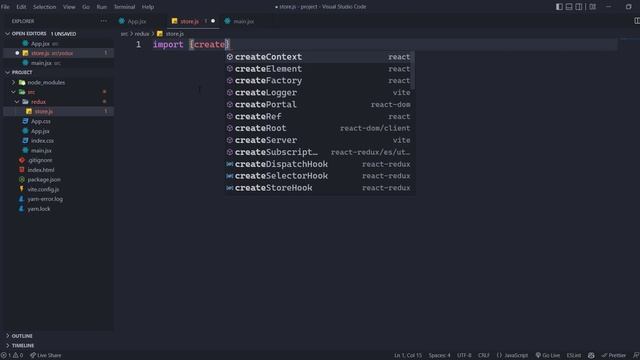Open the customize layout icon

pos(593,7)
